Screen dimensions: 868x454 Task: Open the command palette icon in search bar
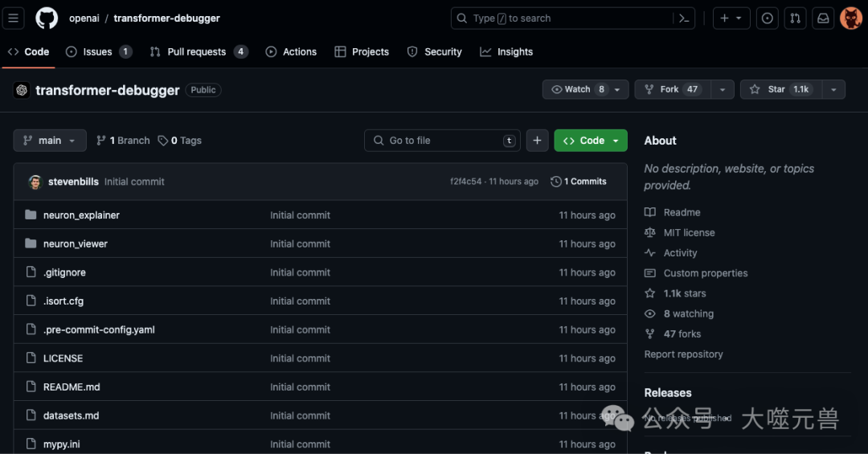coord(684,18)
